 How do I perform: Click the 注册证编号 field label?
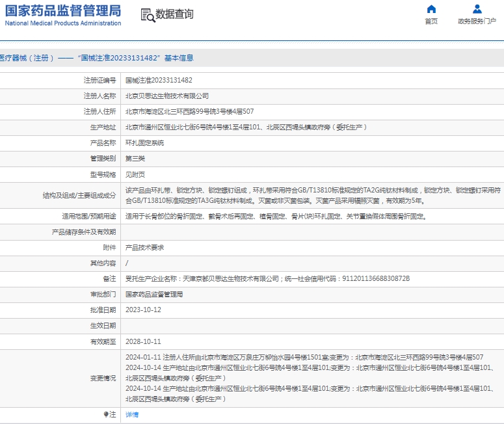pos(99,81)
